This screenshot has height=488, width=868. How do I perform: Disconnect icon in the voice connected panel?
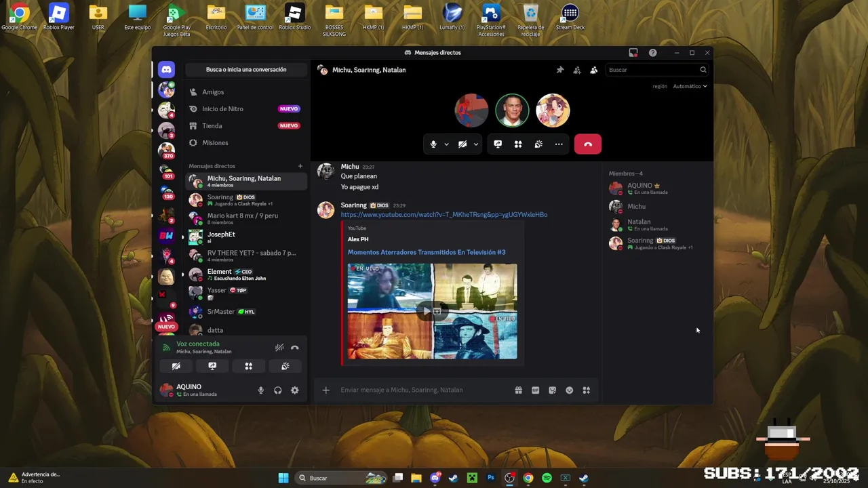[x=295, y=348]
